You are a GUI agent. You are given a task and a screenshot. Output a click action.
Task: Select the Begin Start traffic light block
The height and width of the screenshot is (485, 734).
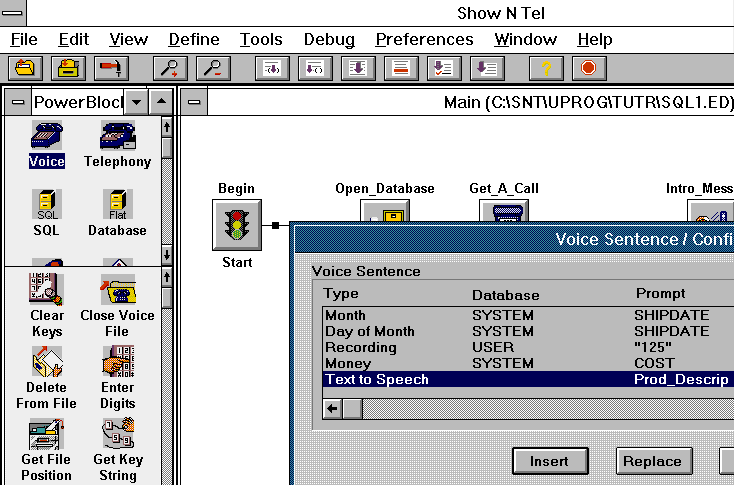click(237, 225)
